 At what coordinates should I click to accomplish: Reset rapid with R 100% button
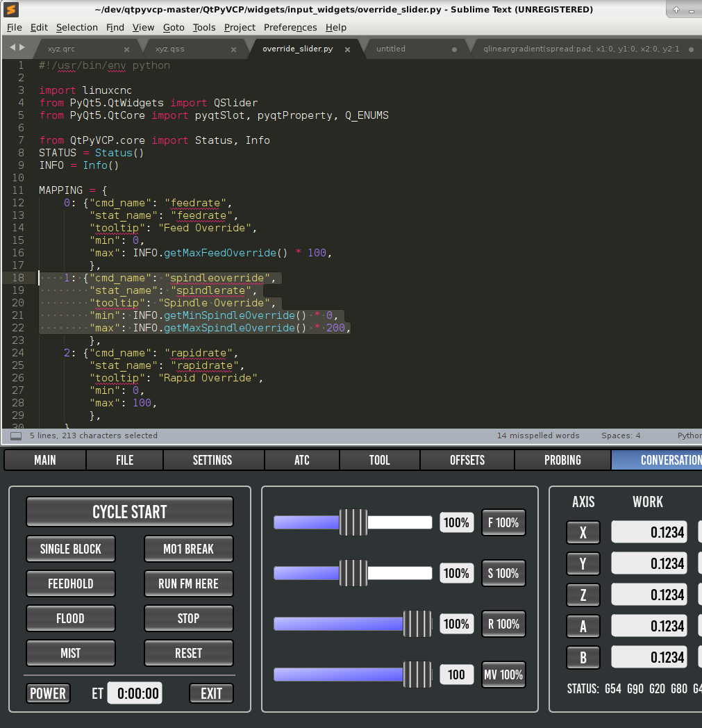(x=503, y=624)
